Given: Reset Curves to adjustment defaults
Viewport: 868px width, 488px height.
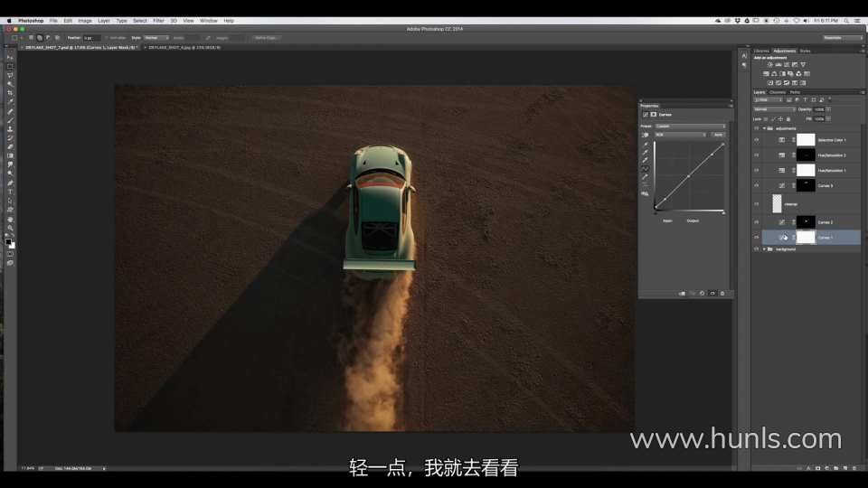Looking at the screenshot, I should click(702, 293).
